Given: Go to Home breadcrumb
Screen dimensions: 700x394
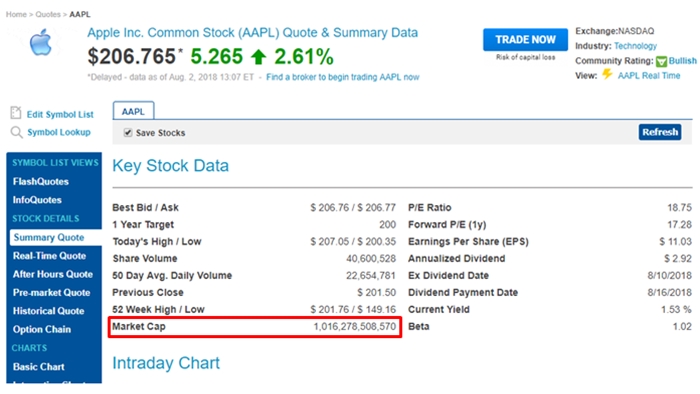Looking at the screenshot, I should [x=16, y=14].
